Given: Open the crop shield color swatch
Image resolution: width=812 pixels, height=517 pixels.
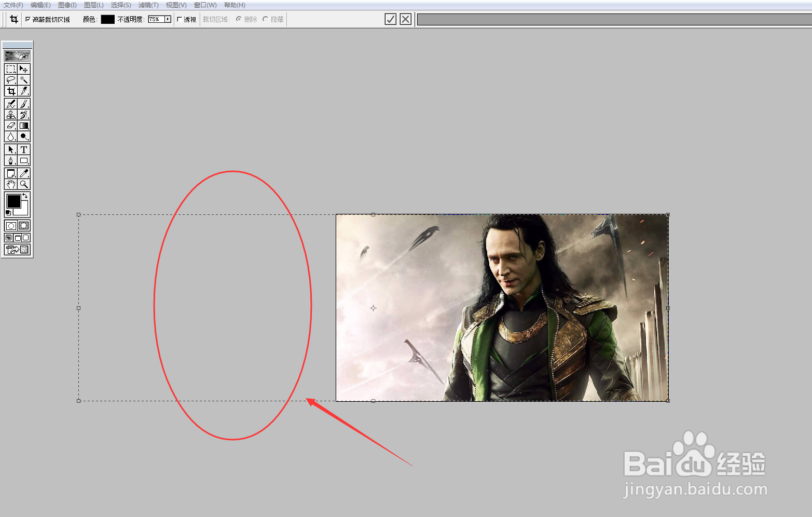Looking at the screenshot, I should [108, 19].
